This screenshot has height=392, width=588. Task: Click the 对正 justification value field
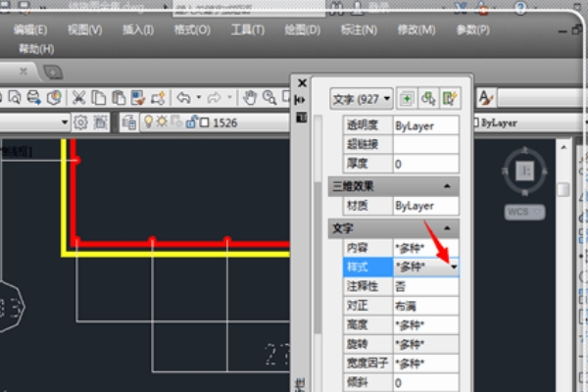pos(425,306)
